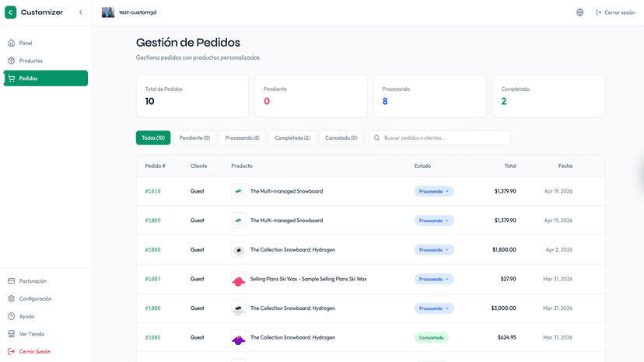The image size is (644, 362).
Task: Collapse the sidebar with the chevron arrow
Action: 81,12
